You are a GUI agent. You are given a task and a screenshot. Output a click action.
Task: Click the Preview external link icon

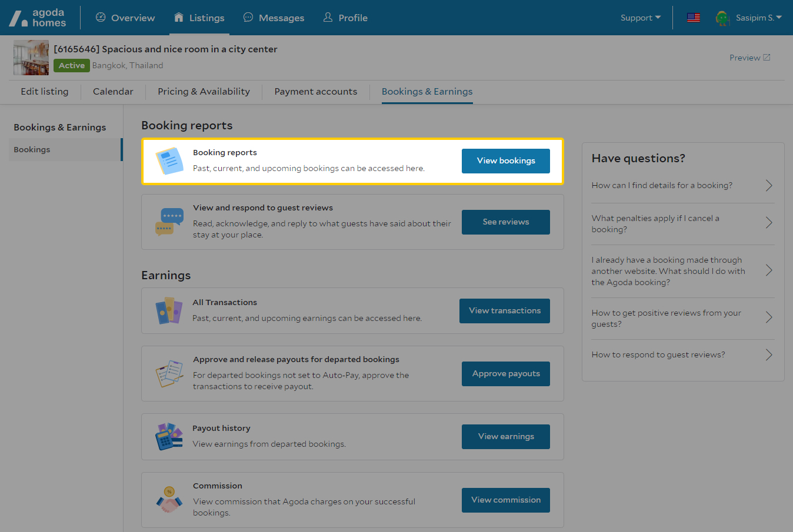(x=767, y=58)
